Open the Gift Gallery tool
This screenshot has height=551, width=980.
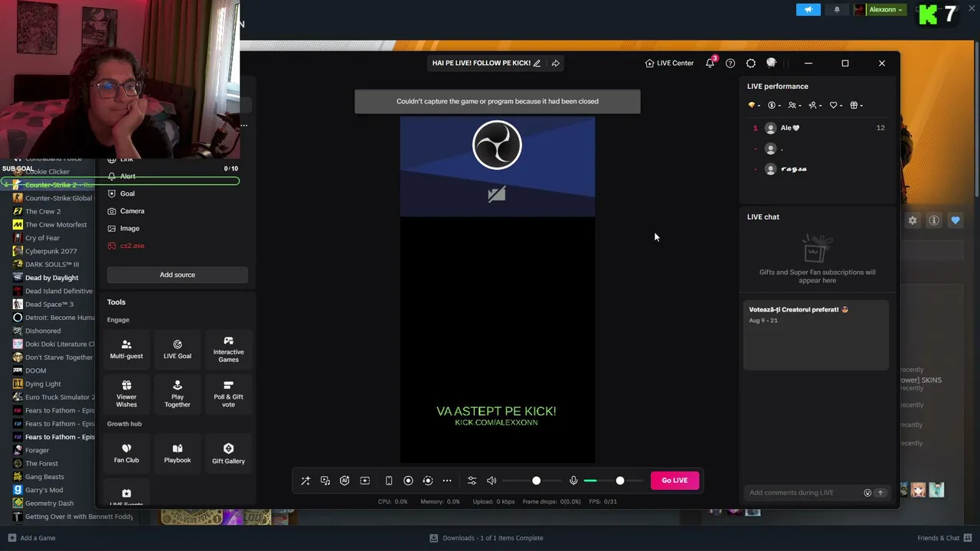click(x=228, y=454)
